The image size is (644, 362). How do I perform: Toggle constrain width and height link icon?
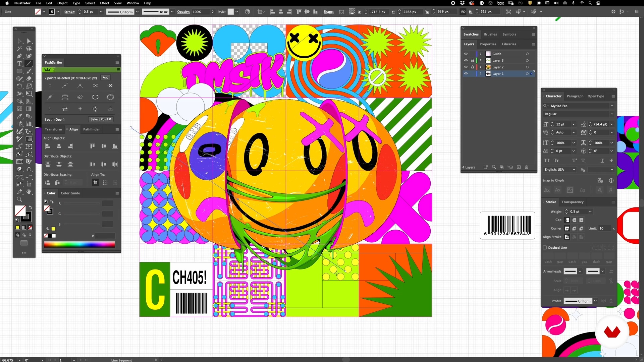pos(463,12)
